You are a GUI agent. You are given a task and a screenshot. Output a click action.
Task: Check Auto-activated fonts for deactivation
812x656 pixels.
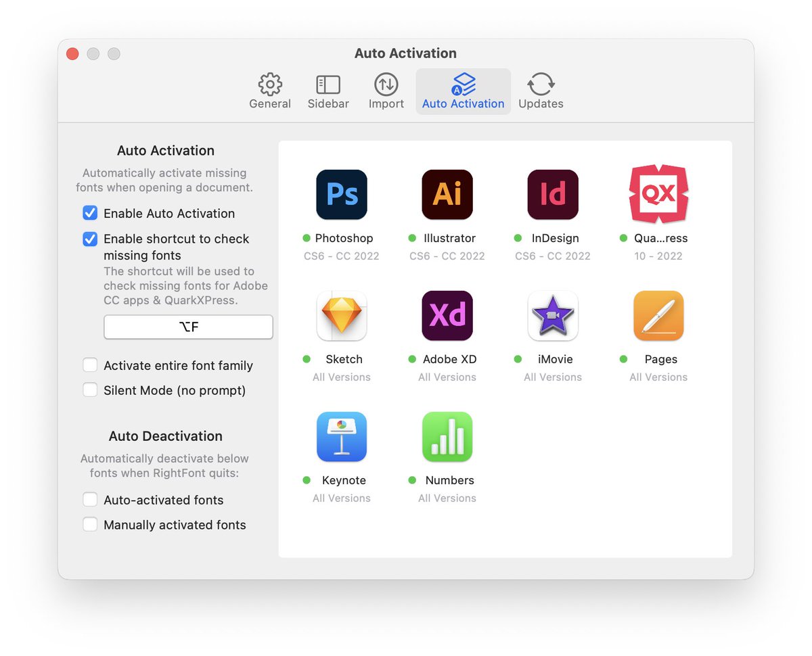pyautogui.click(x=90, y=500)
